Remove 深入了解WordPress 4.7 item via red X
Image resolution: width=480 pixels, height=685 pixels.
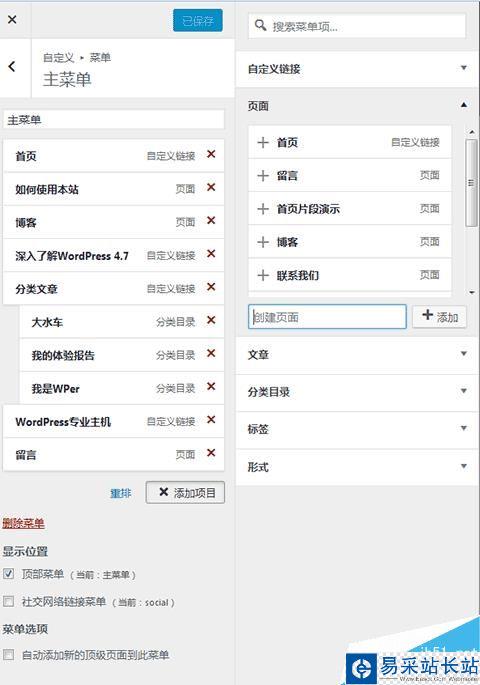click(x=211, y=253)
